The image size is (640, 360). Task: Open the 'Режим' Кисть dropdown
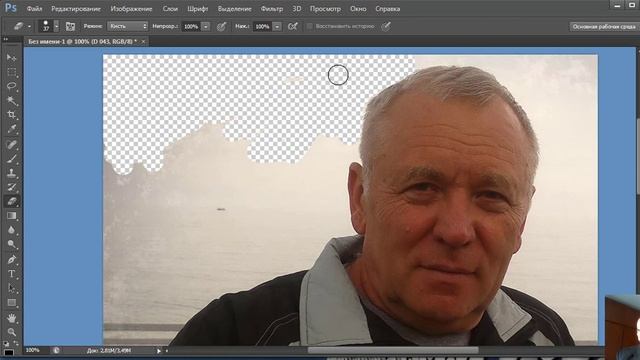[127, 26]
